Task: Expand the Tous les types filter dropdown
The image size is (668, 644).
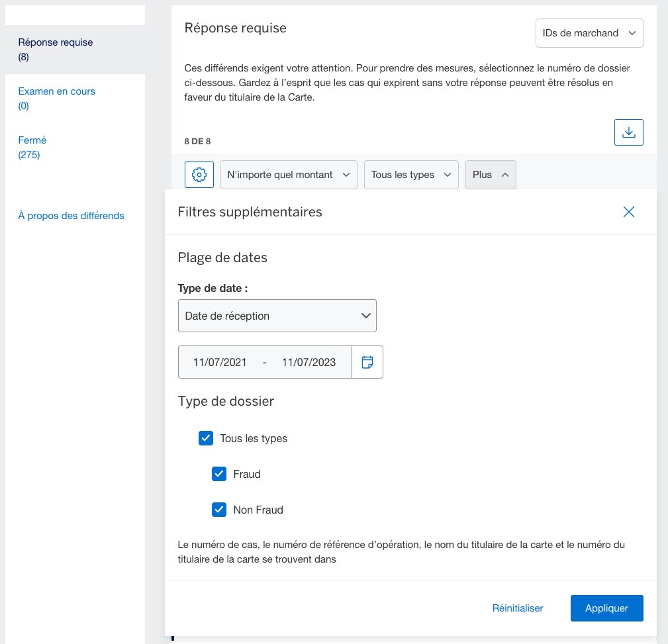Action: click(x=410, y=174)
